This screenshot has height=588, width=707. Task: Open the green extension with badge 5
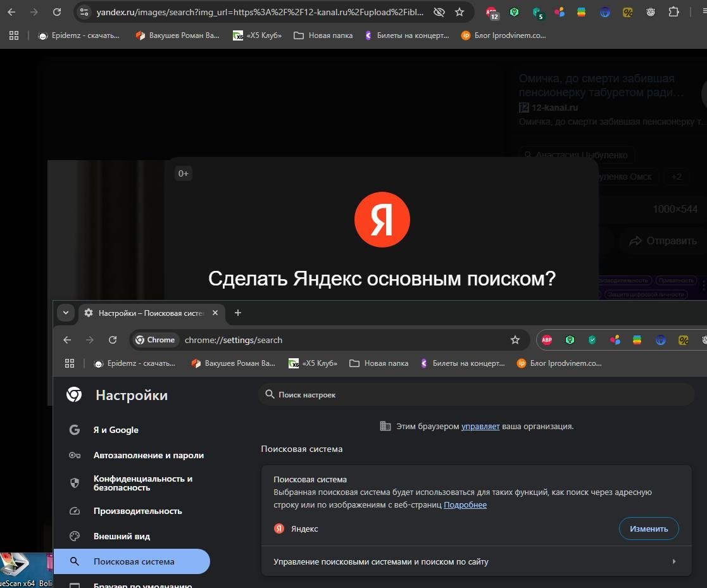pyautogui.click(x=537, y=13)
